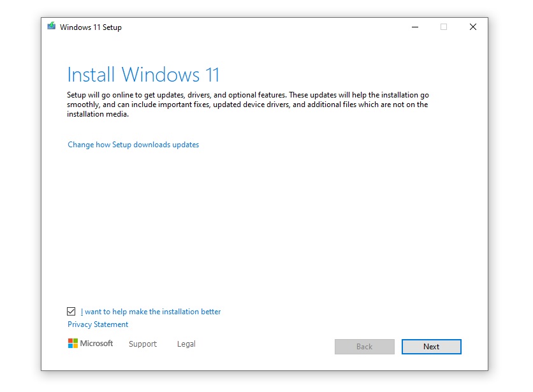The width and height of the screenshot is (533, 392).
Task: Open the Support link
Action: click(143, 344)
